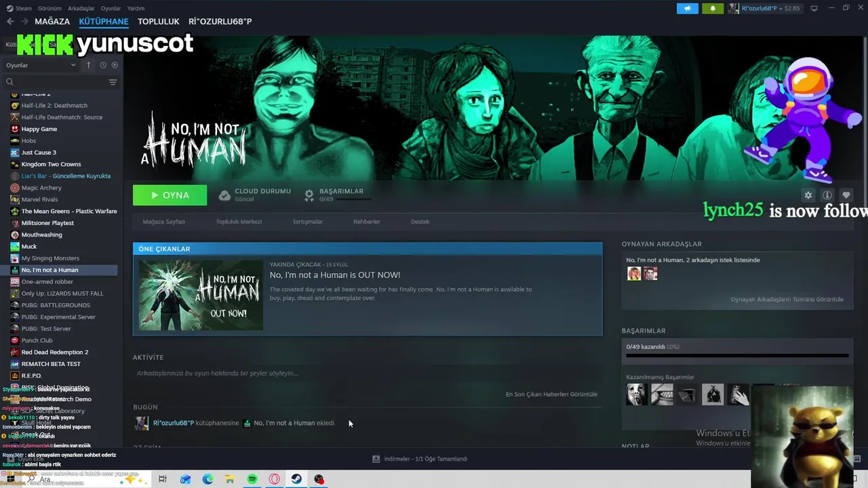868x488 pixels.
Task: Select Red Dead Redemption 2 in library
Action: pos(55,352)
